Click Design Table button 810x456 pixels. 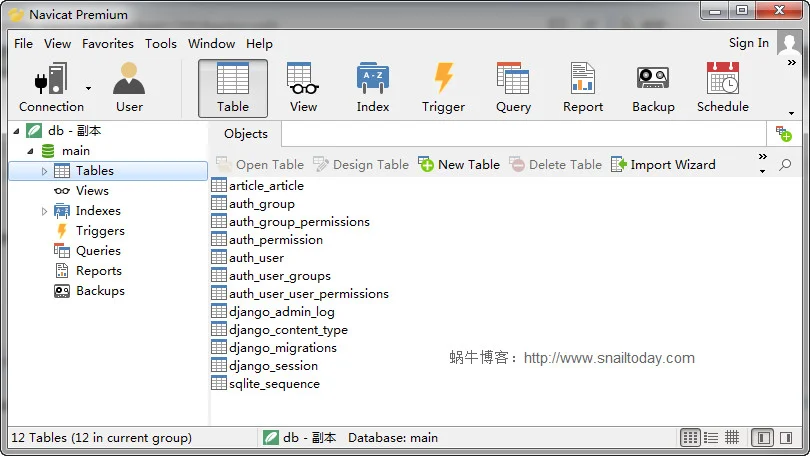pyautogui.click(x=361, y=165)
